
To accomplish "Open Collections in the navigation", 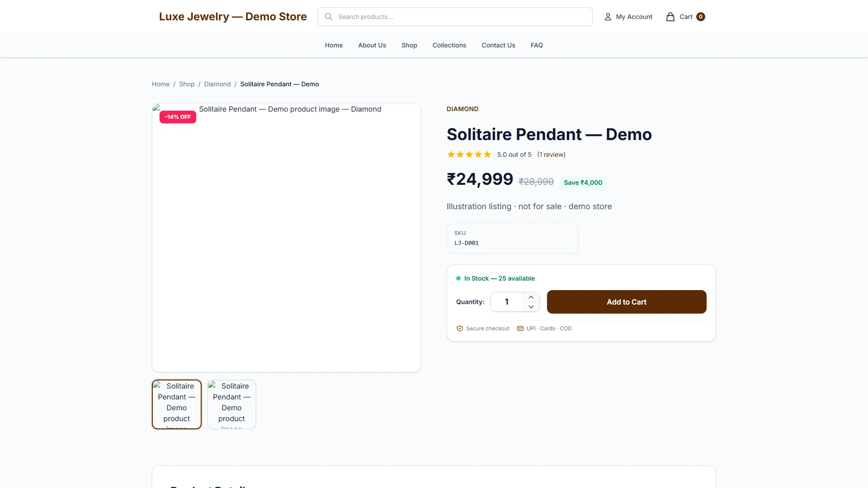I will [449, 45].
